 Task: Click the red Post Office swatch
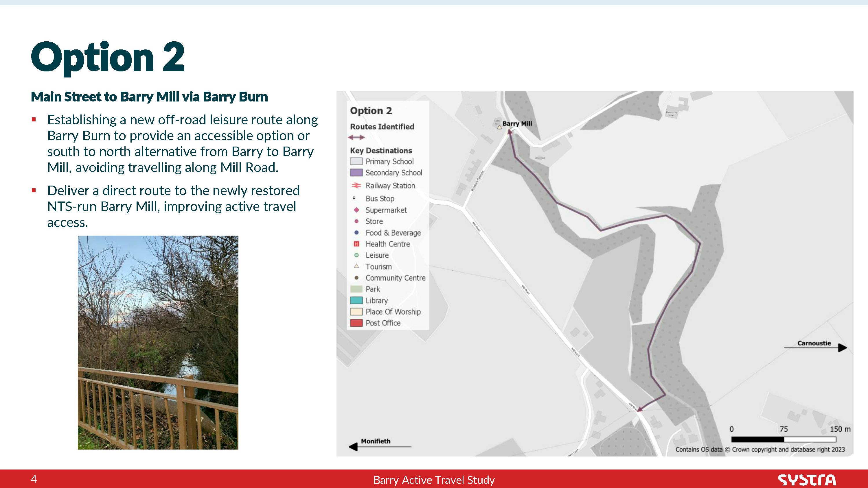point(356,323)
